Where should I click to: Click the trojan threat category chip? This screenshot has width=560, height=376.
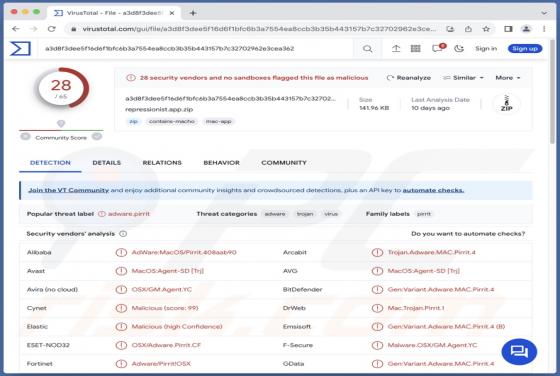(305, 214)
